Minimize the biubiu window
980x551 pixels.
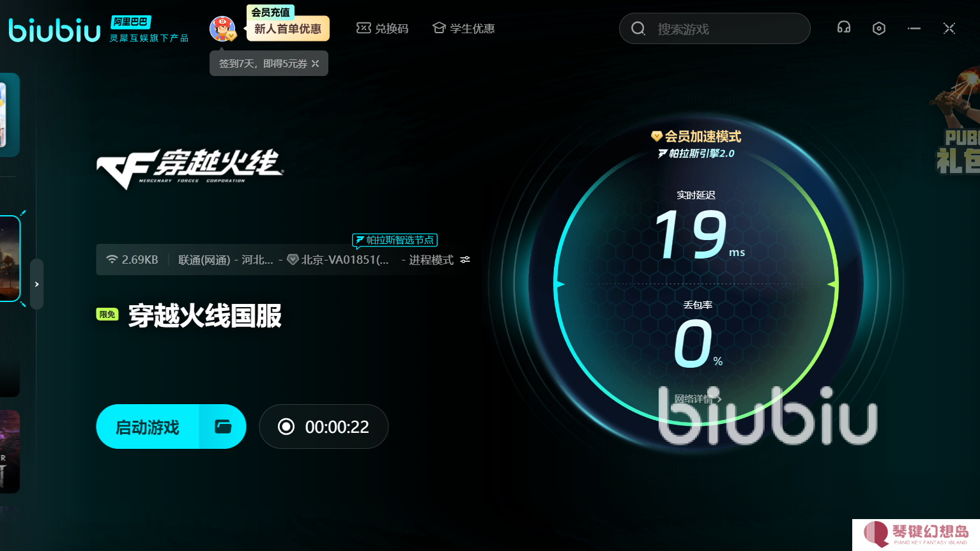click(914, 28)
